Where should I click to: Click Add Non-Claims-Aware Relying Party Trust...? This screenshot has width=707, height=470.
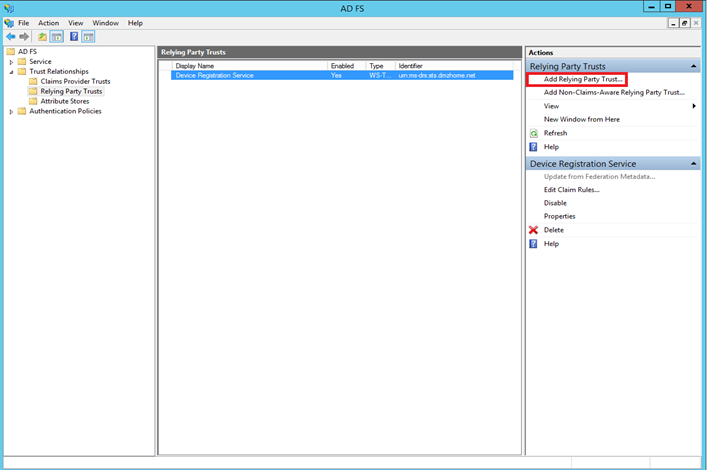click(x=614, y=92)
